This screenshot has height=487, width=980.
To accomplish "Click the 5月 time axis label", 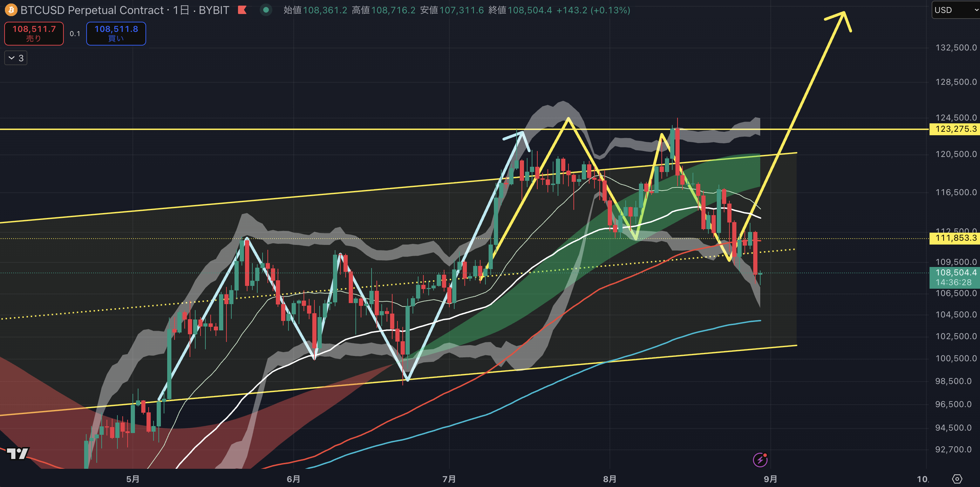I will [133, 479].
